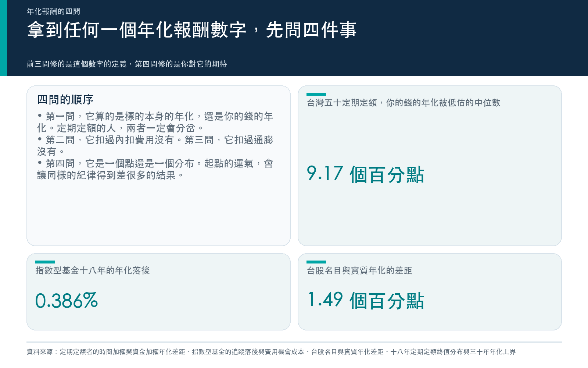
Task: Select the bullet starting with 第四問
Action: (x=155, y=169)
